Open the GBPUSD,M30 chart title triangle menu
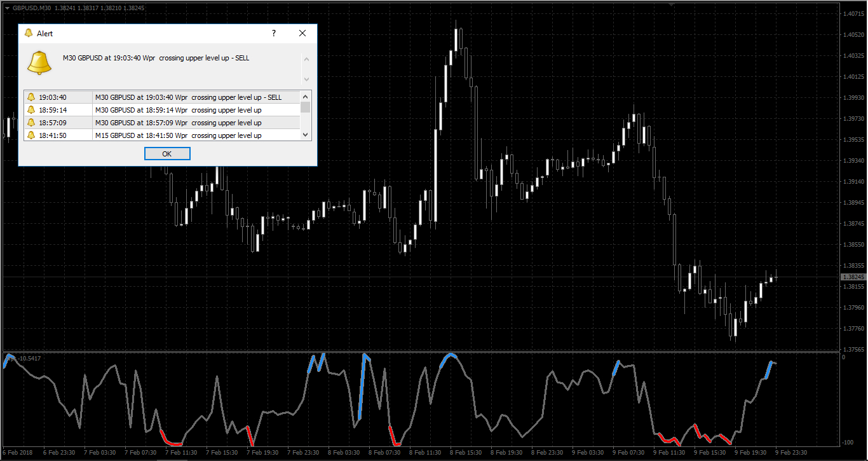Screen dimensions: 868x461 (x=7, y=8)
